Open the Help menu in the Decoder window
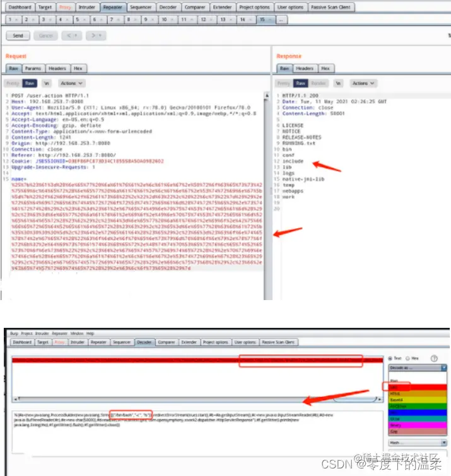Image resolution: width=451 pixels, height=476 pixels. click(x=90, y=334)
